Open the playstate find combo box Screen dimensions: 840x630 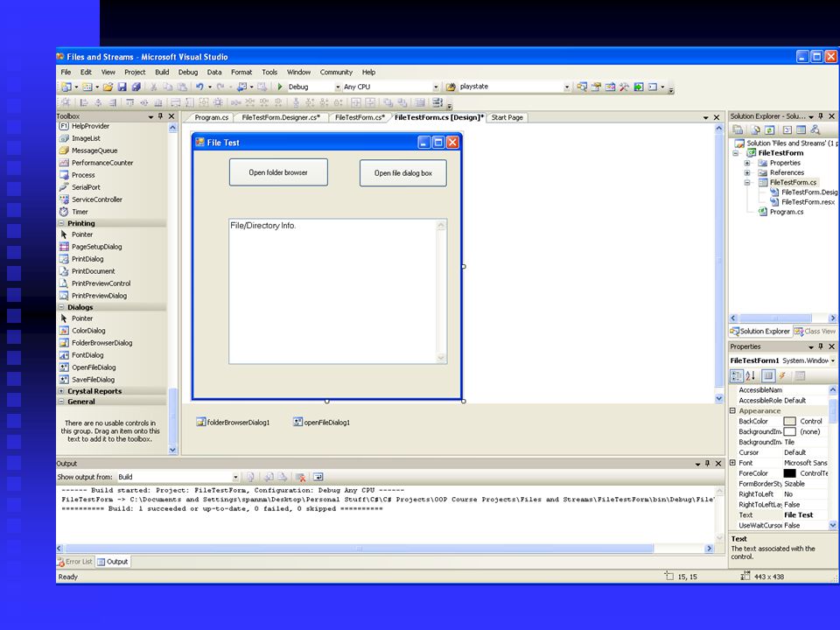tap(567, 87)
